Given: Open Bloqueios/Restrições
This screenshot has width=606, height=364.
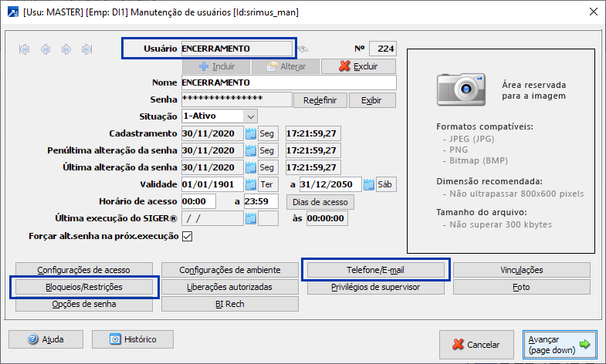Looking at the screenshot, I should pyautogui.click(x=84, y=287).
